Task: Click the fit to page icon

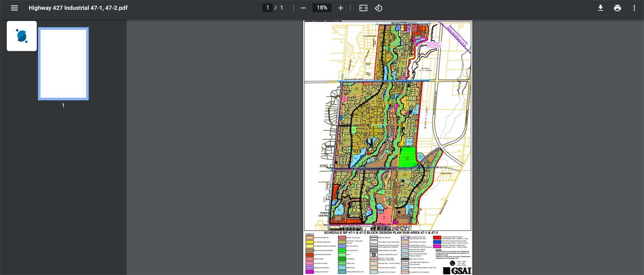Action: coord(363,8)
